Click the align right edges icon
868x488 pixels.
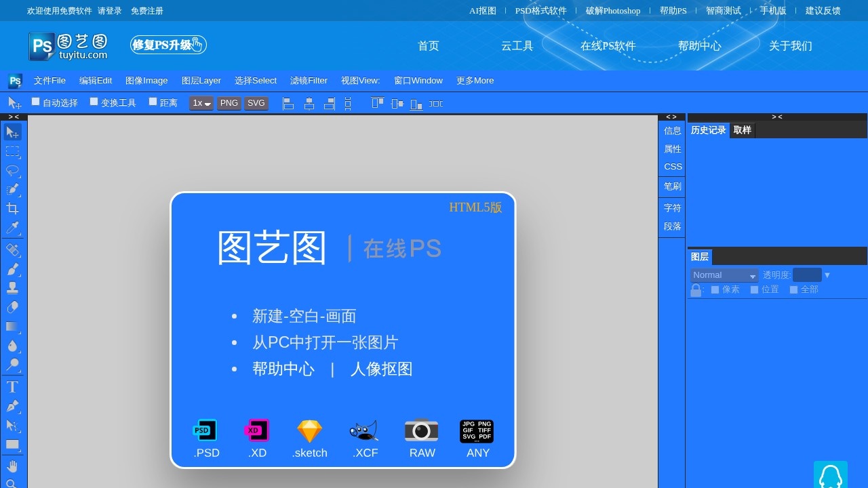pos(330,104)
